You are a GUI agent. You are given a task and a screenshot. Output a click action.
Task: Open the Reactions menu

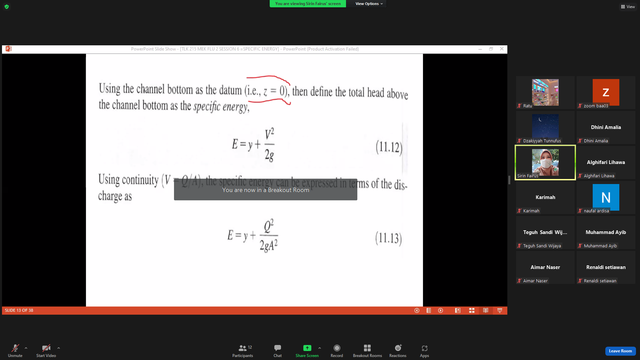tap(398, 350)
